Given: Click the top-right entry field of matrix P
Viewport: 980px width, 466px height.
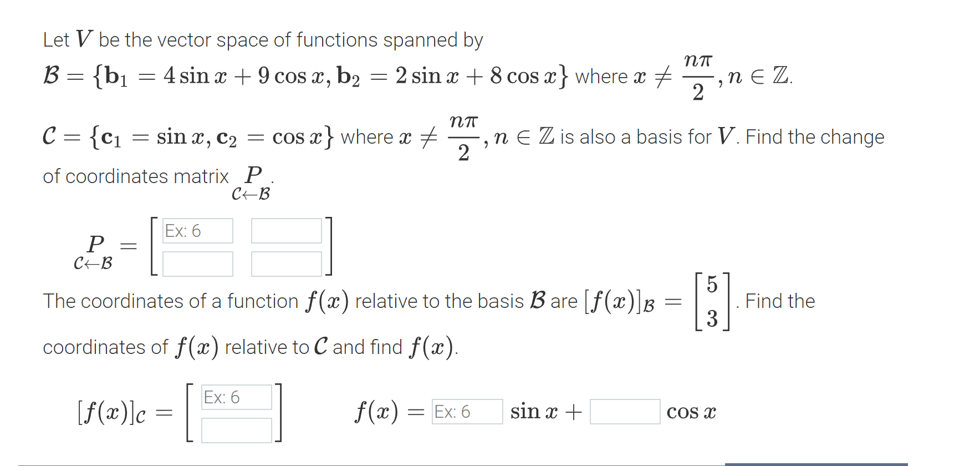Looking at the screenshot, I should click(286, 231).
